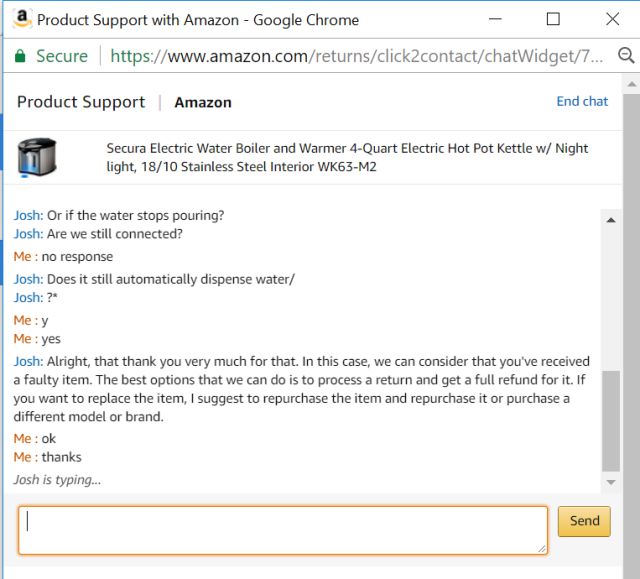Screen dimensions: 640x579
Task: Click the resize grip of message box
Action: click(542, 548)
